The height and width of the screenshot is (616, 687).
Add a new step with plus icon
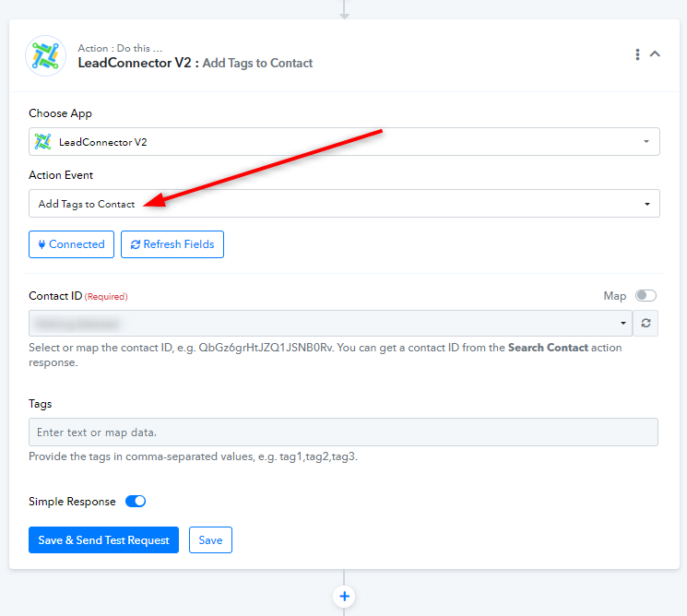point(344,597)
